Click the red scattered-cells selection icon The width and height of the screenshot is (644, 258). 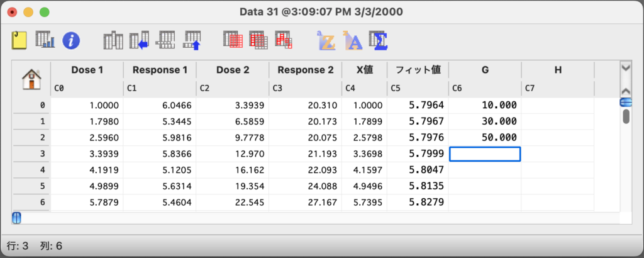pyautogui.click(x=285, y=41)
